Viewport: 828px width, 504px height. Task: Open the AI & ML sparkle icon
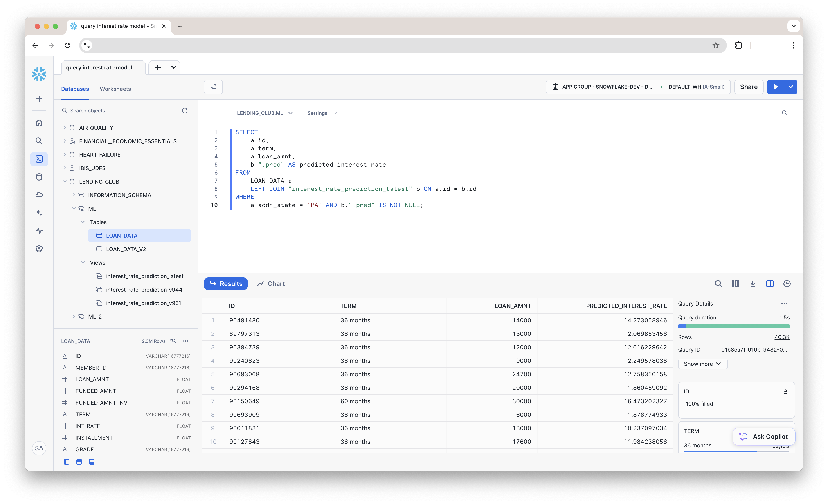(39, 213)
